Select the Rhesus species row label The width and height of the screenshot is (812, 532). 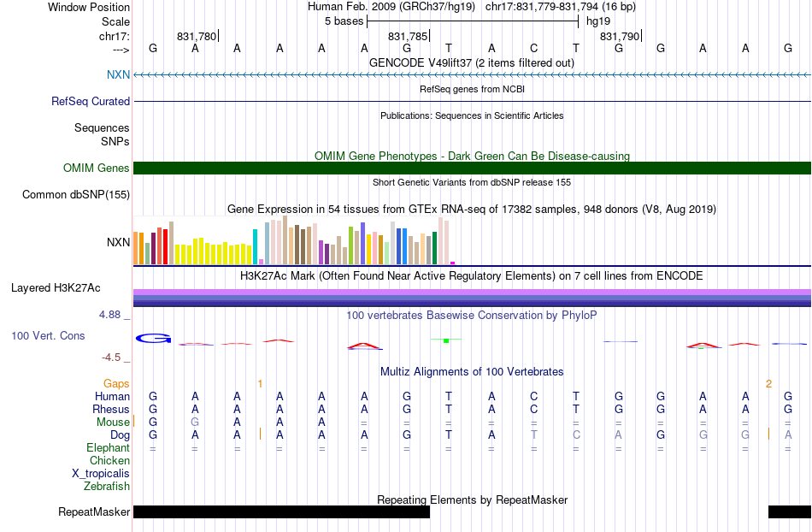pos(111,409)
